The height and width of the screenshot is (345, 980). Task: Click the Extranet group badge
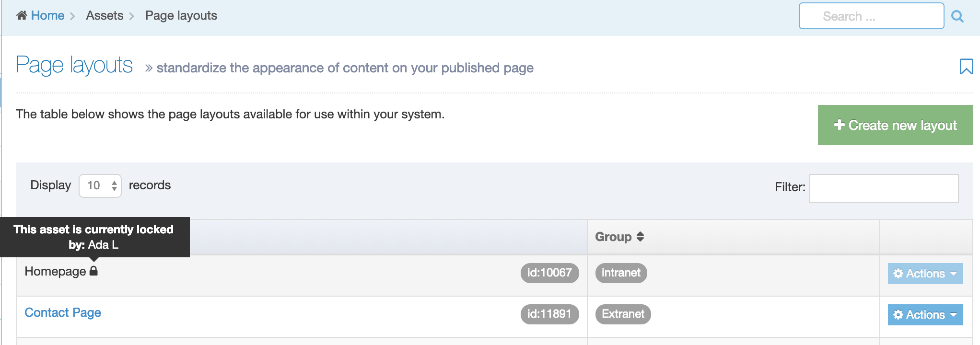623,314
